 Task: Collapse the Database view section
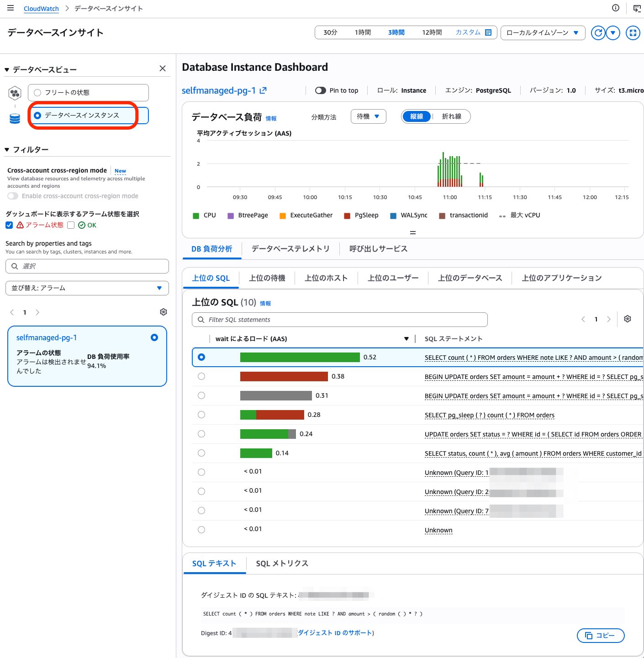click(x=7, y=70)
